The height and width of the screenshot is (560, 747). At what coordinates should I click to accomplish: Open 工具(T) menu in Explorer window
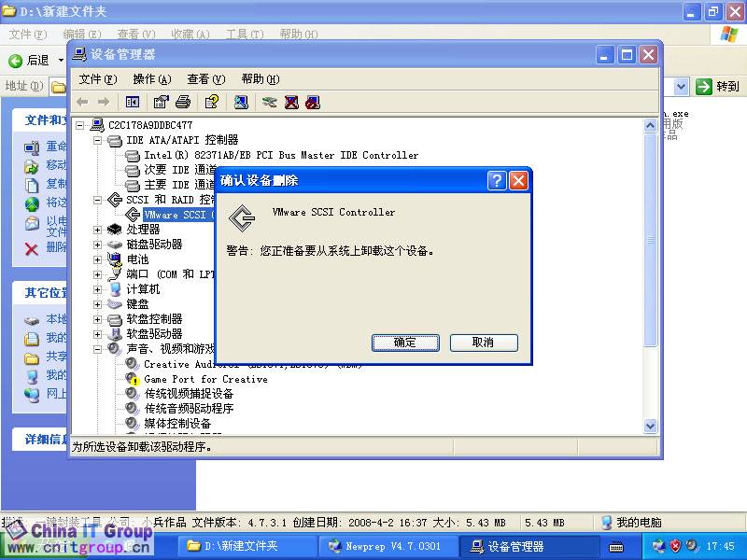(245, 35)
